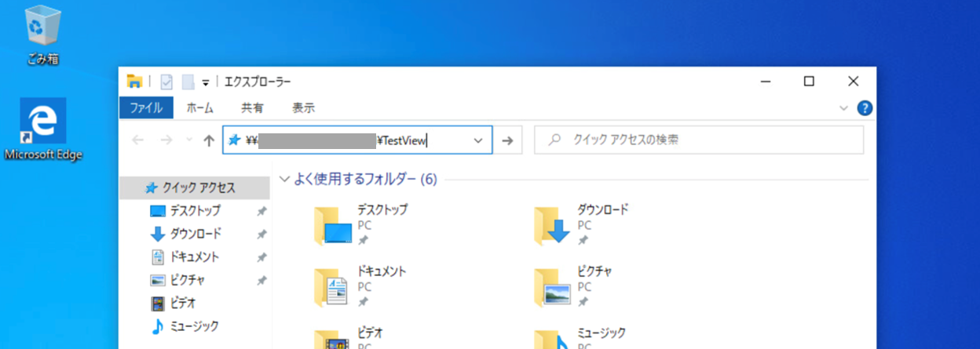Select ドキュメント in navigation pane
The height and width of the screenshot is (349, 980).
[194, 256]
